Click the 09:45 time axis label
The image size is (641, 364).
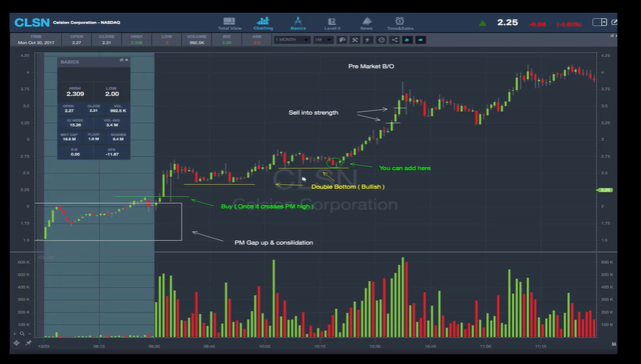point(209,347)
